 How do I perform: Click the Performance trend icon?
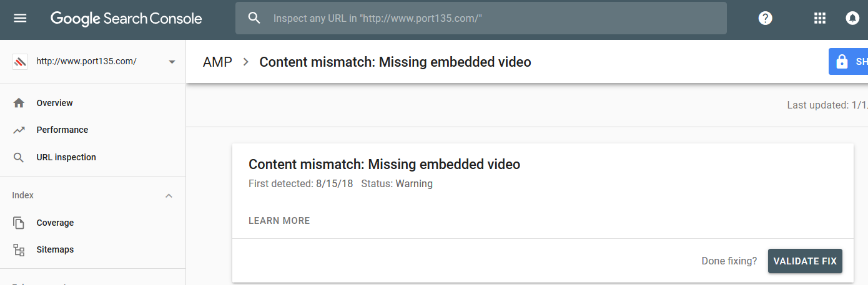[x=19, y=130]
